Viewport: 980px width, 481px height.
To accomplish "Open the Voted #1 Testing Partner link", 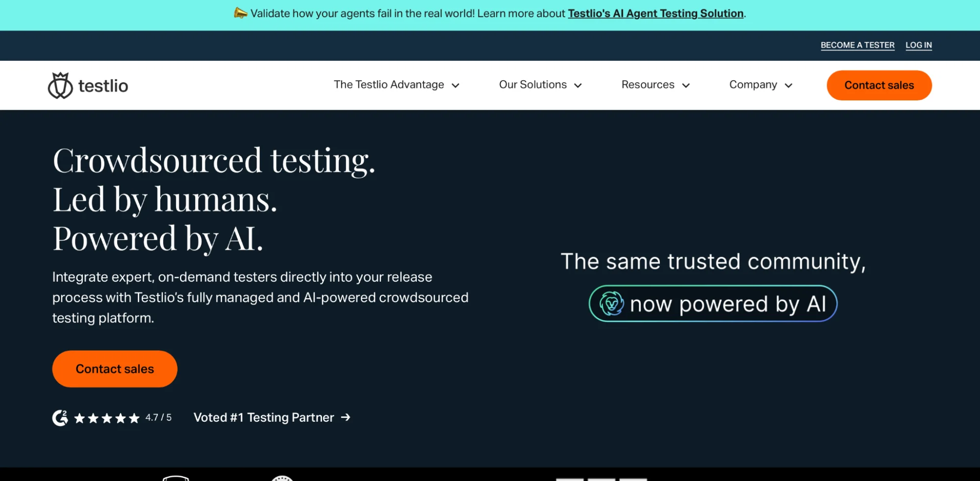I will [x=272, y=417].
